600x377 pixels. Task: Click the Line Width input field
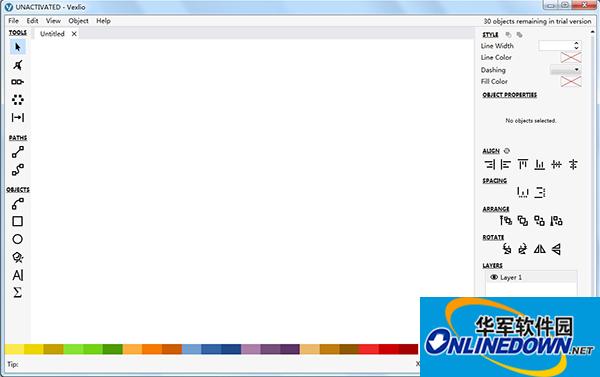click(x=556, y=46)
